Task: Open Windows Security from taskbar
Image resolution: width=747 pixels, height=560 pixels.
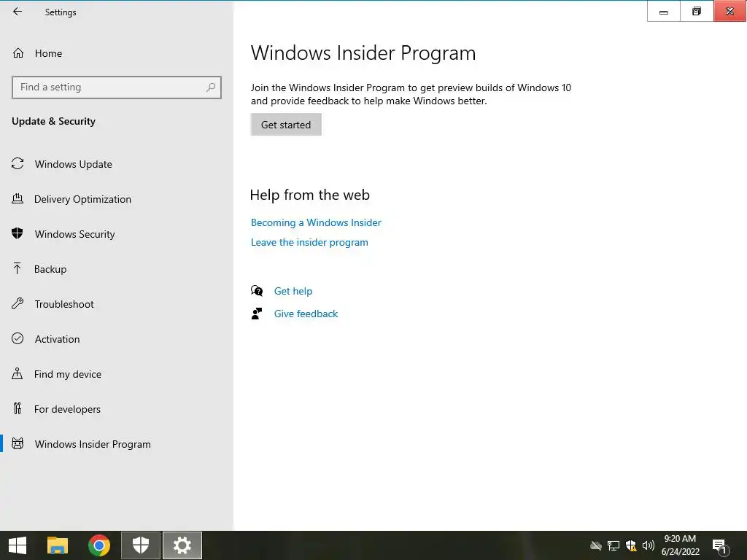Action: click(141, 545)
